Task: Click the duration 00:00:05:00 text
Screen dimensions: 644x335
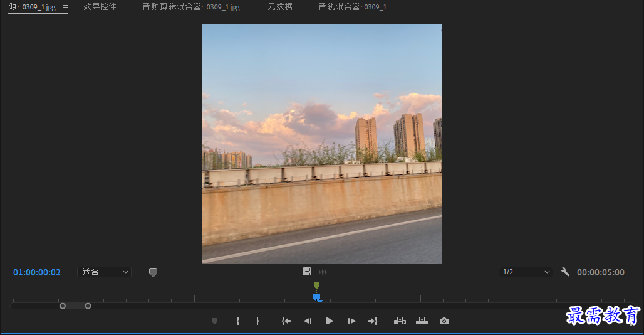Action: pyautogui.click(x=601, y=272)
